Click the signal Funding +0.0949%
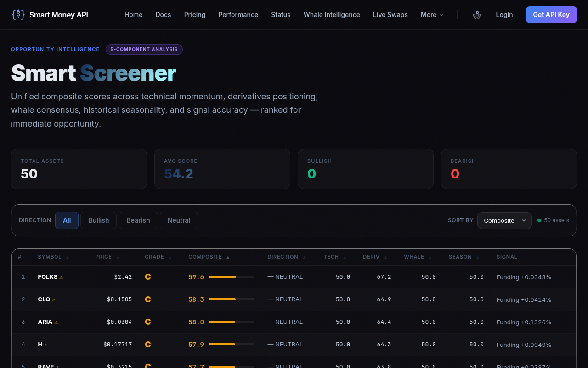This screenshot has width=588, height=368. (x=524, y=345)
